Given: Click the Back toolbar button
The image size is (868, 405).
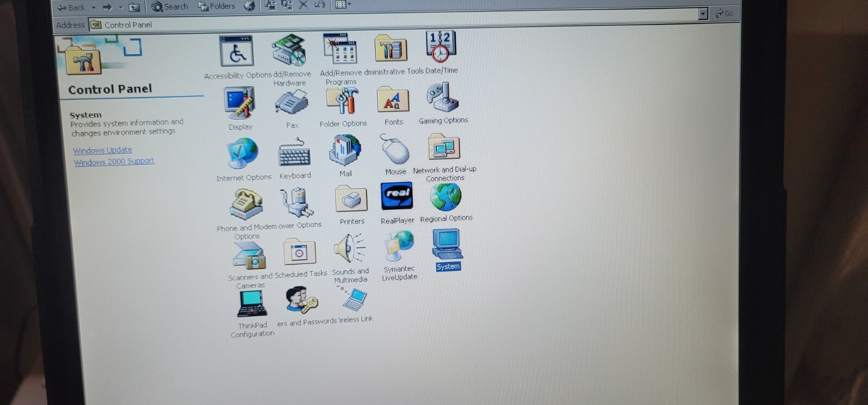Looking at the screenshot, I should (72, 7).
